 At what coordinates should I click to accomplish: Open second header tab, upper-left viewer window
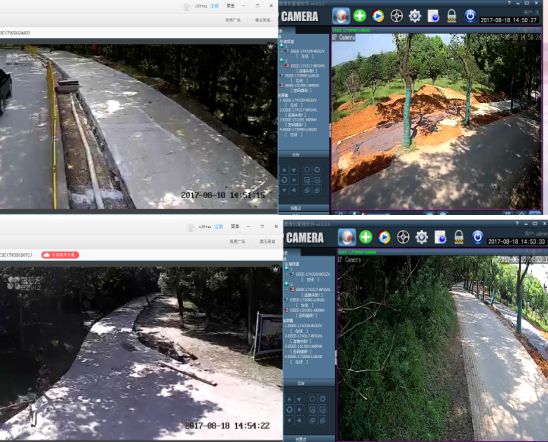tap(262, 20)
